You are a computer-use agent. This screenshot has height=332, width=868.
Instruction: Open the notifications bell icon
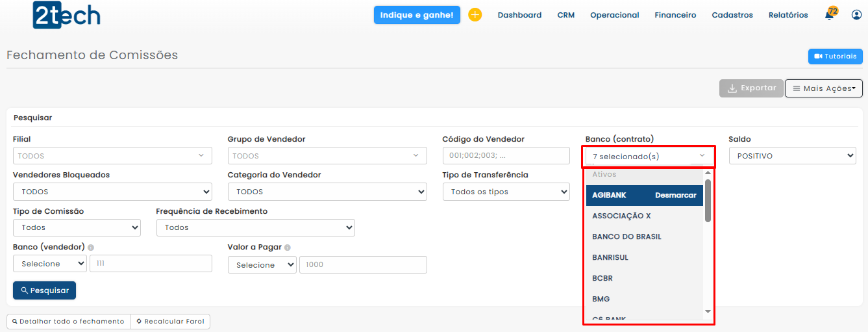[830, 15]
